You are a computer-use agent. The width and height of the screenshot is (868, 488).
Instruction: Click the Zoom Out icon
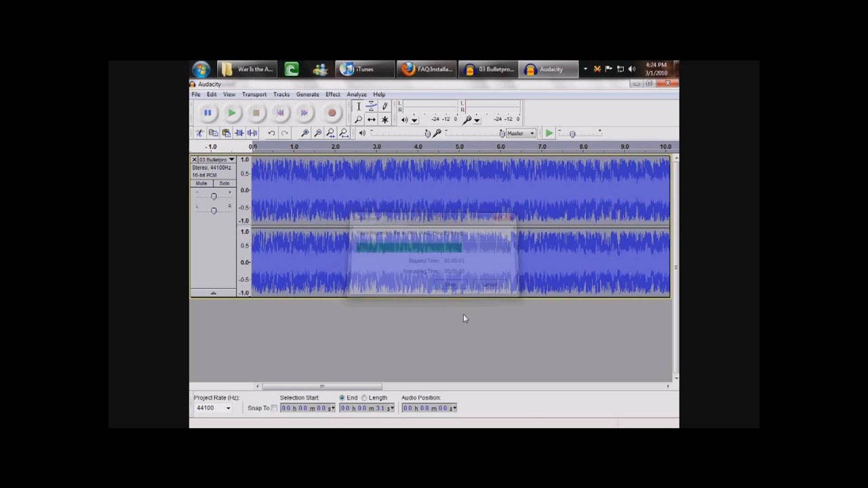317,134
